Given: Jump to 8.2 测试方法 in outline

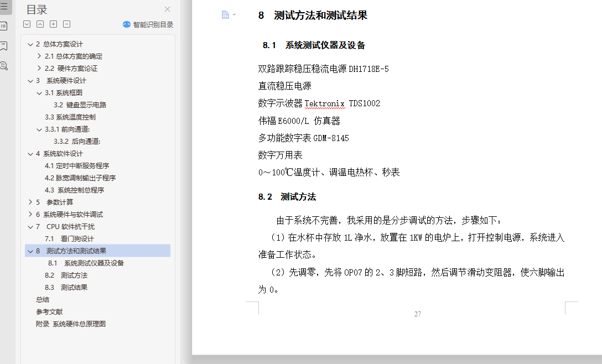Looking at the screenshot, I should tap(66, 275).
